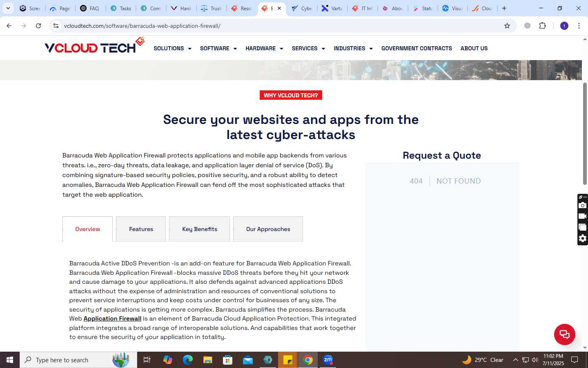Open Chrome three-dot menu

tap(579, 26)
